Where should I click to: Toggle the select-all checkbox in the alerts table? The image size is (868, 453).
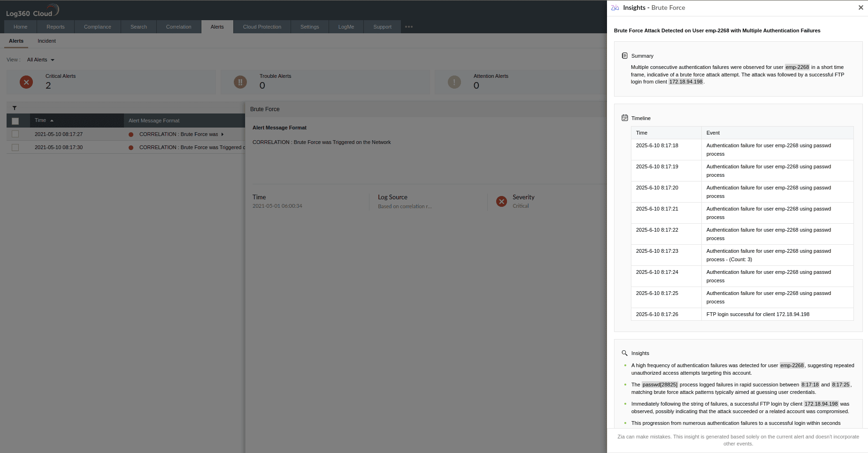(15, 121)
